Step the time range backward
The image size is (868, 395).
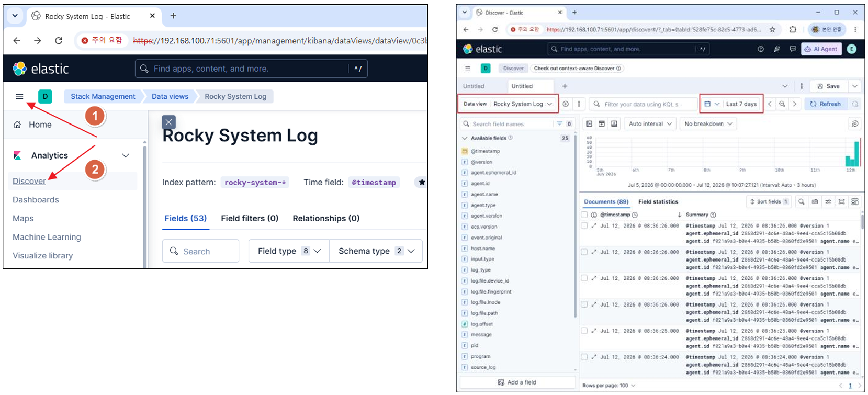[x=770, y=104]
